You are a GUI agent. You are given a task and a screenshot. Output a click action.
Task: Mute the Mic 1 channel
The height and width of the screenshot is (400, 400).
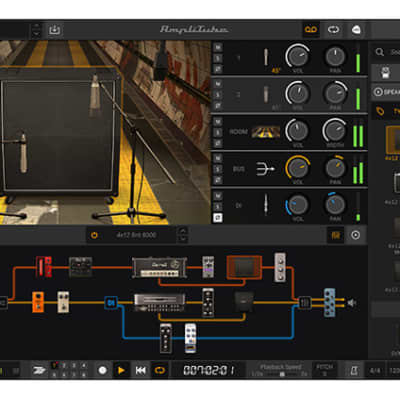(x=218, y=48)
